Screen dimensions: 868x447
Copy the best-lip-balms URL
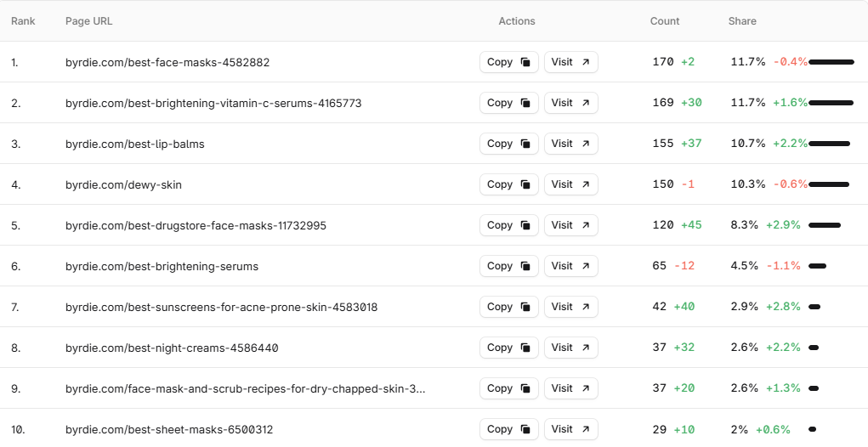pyautogui.click(x=508, y=144)
